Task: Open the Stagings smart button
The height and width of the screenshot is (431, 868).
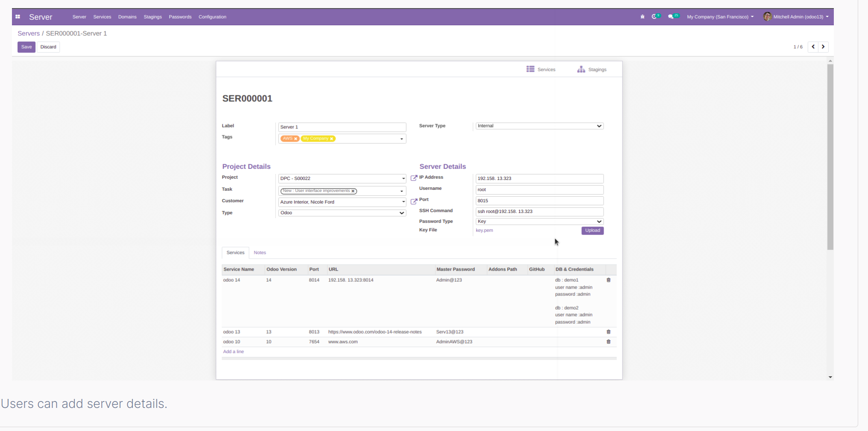Action: 592,69
